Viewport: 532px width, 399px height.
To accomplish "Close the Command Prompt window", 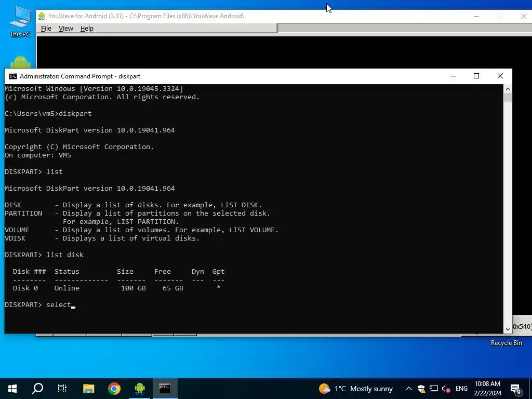I will [x=500, y=76].
